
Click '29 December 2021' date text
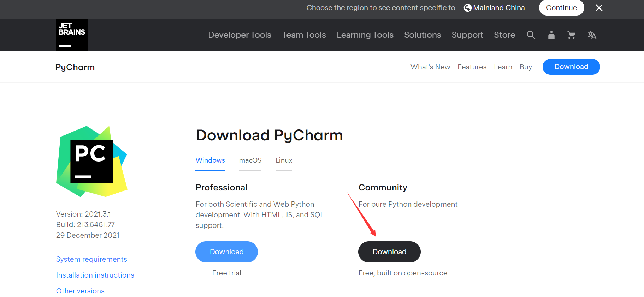point(88,235)
